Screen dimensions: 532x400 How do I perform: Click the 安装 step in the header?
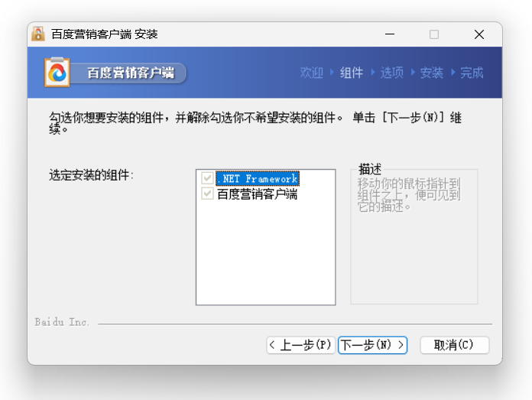click(x=432, y=73)
